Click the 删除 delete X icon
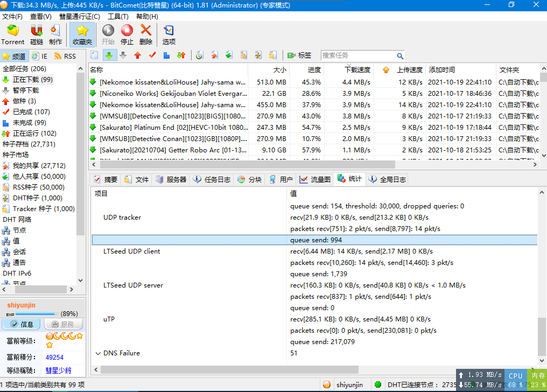The height and width of the screenshot is (392, 547). pyautogui.click(x=146, y=34)
